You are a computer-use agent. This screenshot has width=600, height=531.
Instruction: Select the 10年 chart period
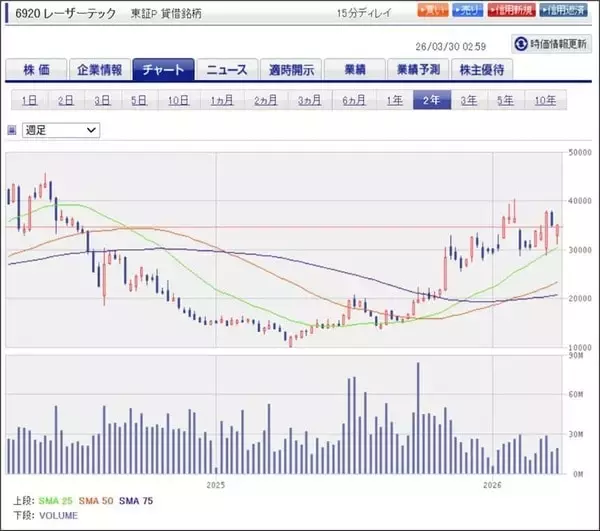[546, 100]
